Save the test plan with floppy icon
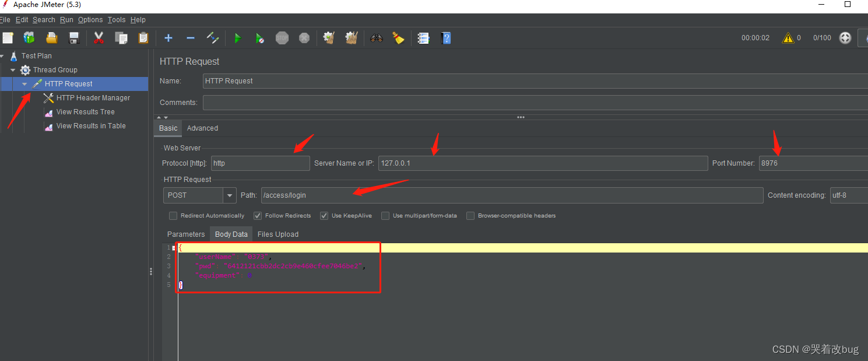The height and width of the screenshot is (361, 868). 74,38
